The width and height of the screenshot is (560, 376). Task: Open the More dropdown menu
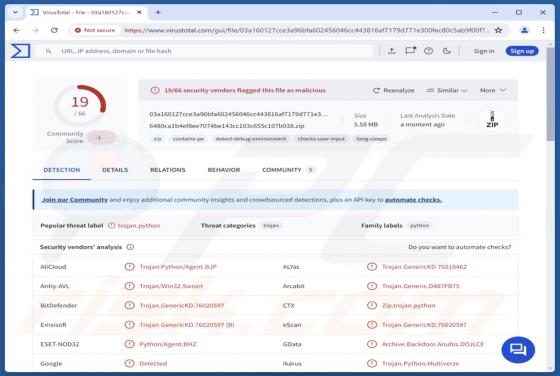492,91
